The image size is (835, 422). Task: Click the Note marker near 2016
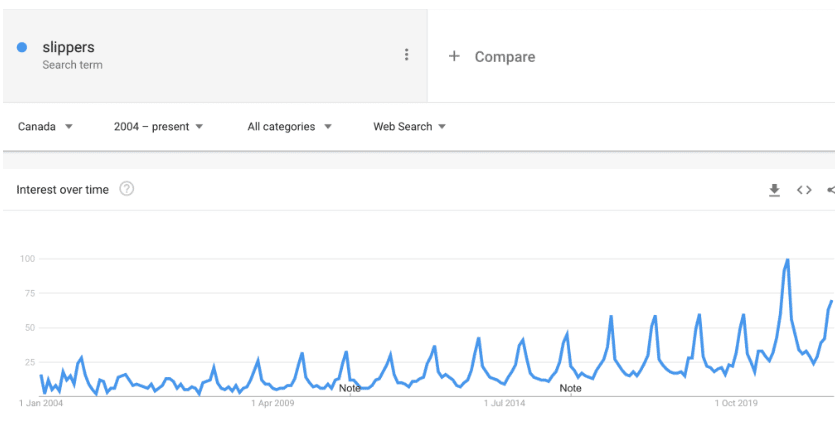tap(570, 388)
